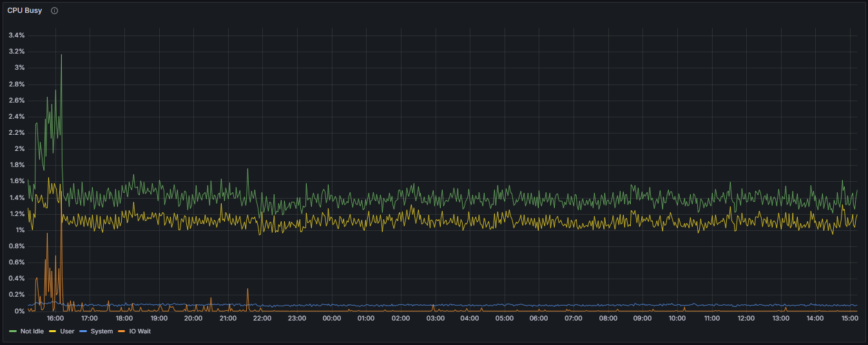Open the CPU Busy panel title menu

click(24, 11)
